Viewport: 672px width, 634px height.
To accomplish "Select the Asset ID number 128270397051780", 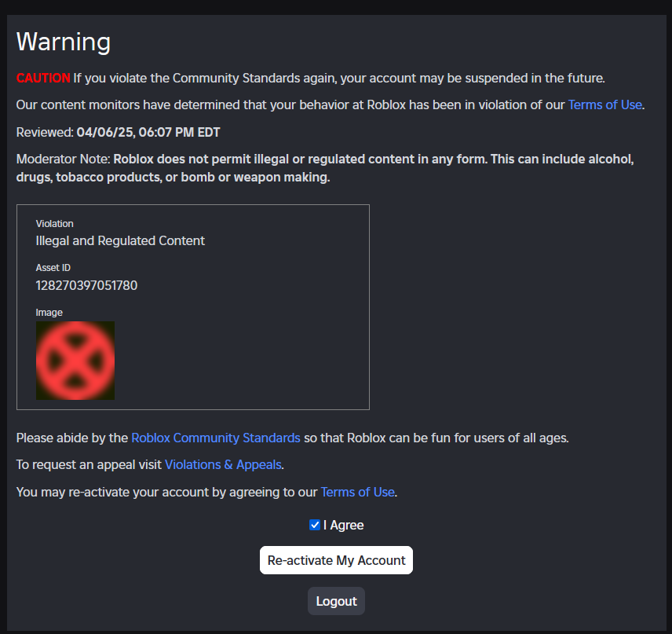I will tap(86, 285).
